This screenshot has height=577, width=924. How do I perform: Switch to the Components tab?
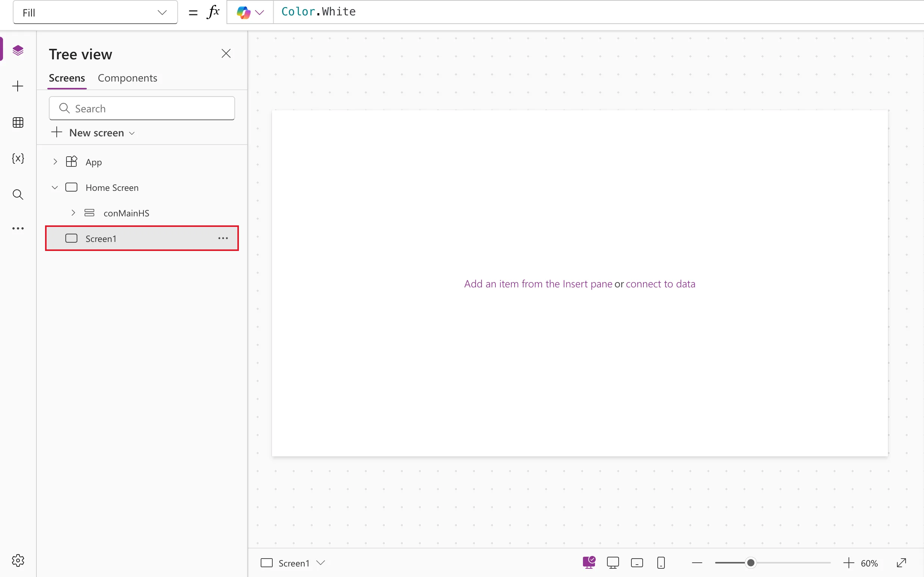(x=127, y=78)
